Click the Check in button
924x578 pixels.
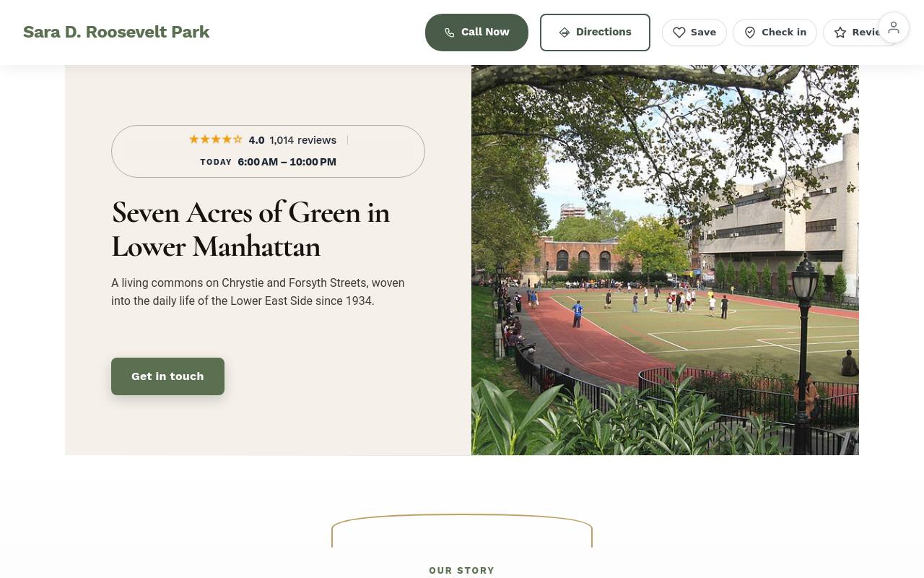[x=775, y=33]
